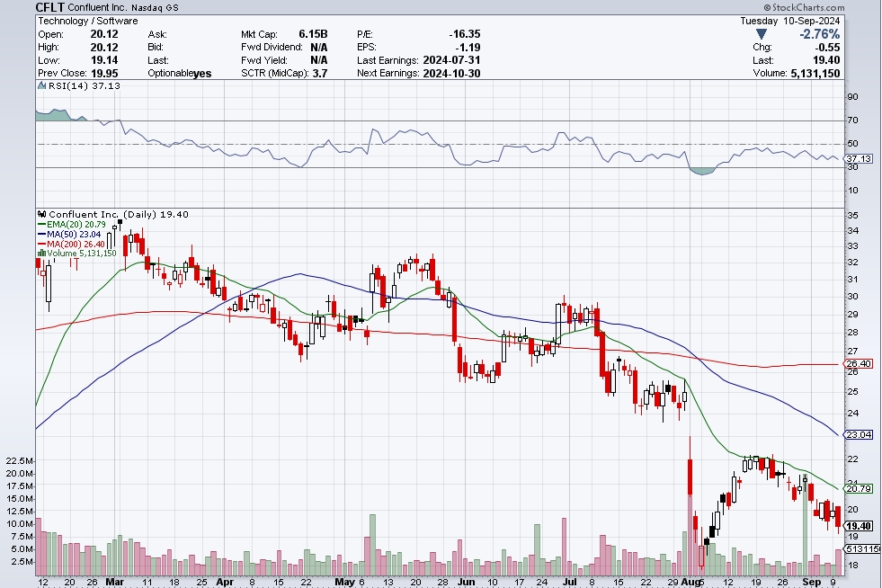Viewport: 882px width, 588px height.
Task: Click the Mar label on date axis
Action: coord(115,582)
